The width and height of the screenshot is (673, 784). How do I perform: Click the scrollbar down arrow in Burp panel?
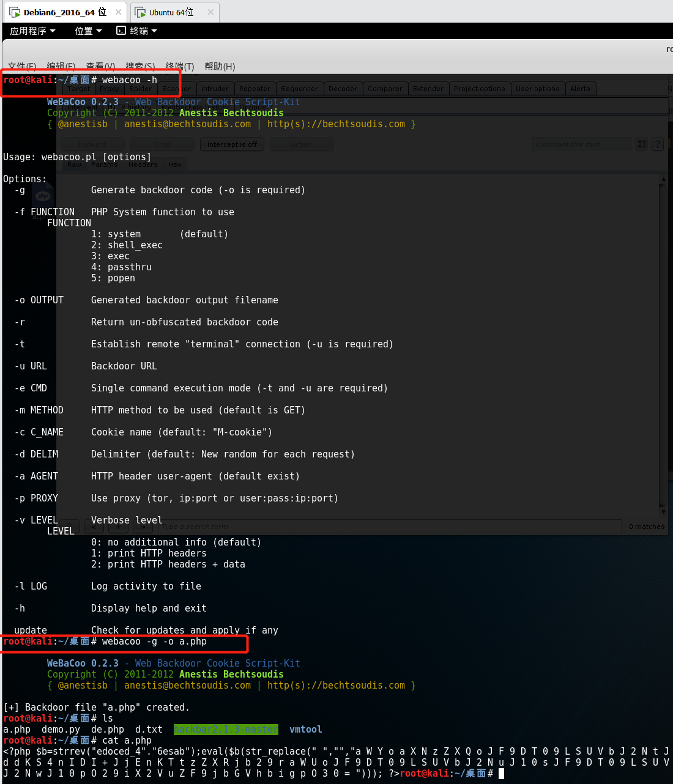pyautogui.click(x=663, y=511)
